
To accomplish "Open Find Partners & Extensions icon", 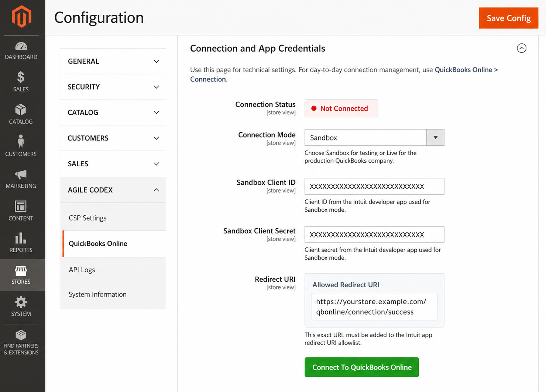I will point(21,335).
